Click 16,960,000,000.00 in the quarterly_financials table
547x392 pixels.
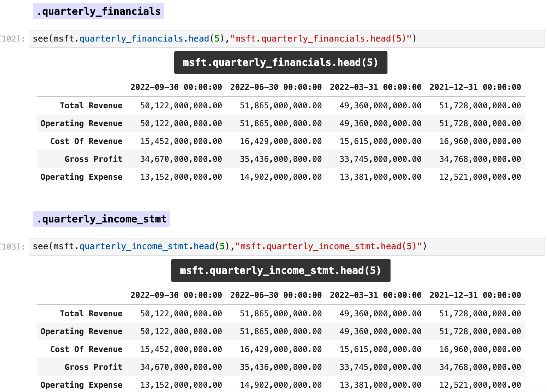(480, 141)
